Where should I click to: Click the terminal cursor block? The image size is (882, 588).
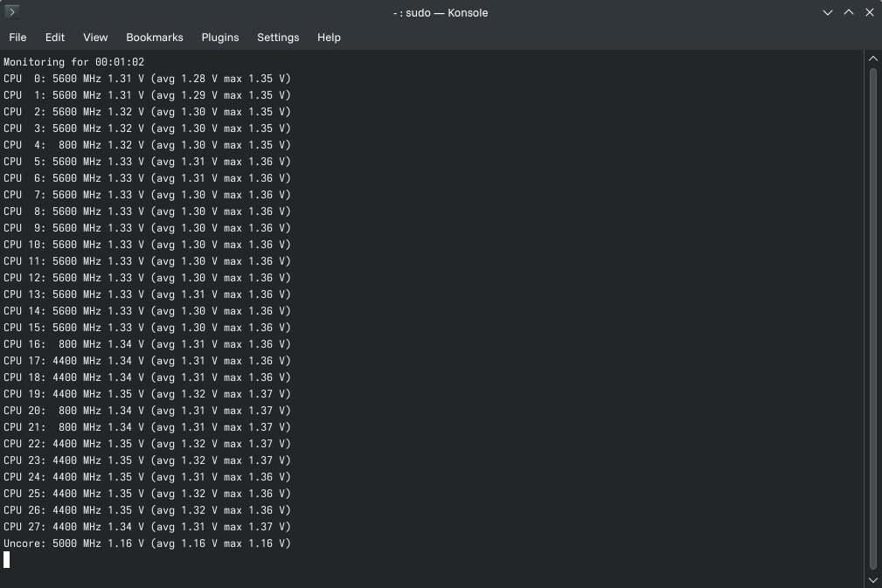coord(7,560)
